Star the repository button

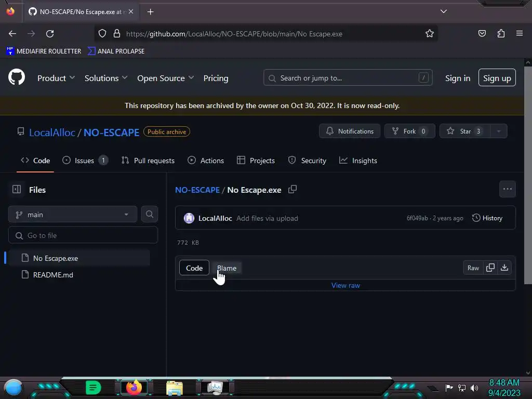coord(465,131)
